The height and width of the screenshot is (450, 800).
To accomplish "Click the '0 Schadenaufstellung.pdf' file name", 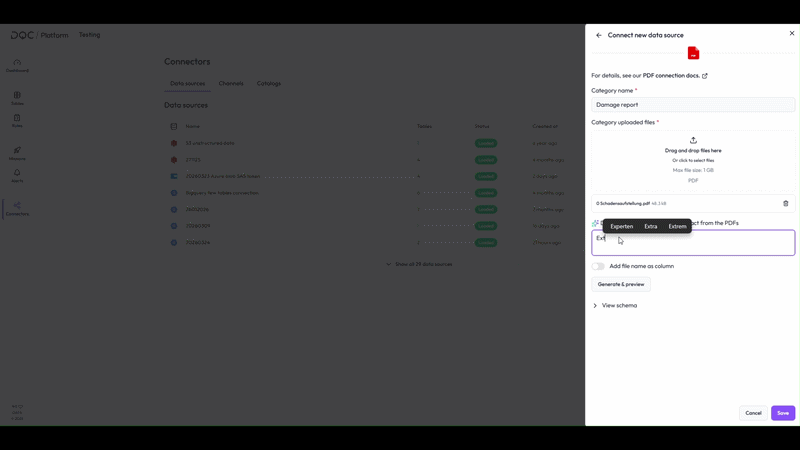I will click(x=623, y=204).
